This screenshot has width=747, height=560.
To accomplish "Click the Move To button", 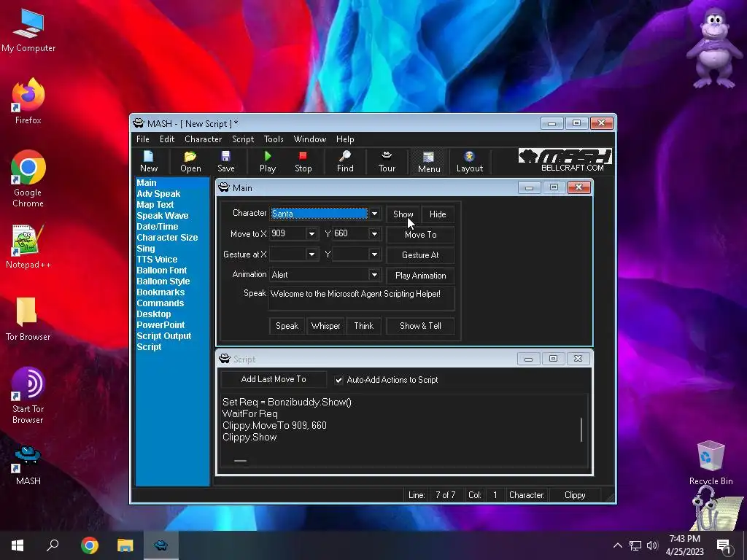I will point(419,235).
